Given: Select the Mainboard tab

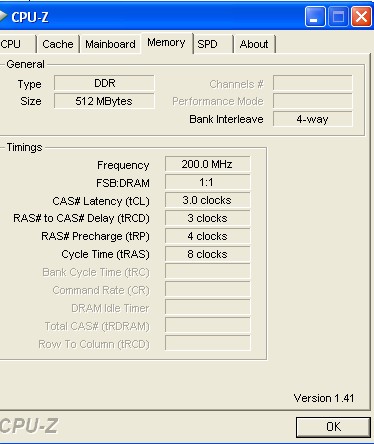Looking at the screenshot, I should [x=110, y=44].
